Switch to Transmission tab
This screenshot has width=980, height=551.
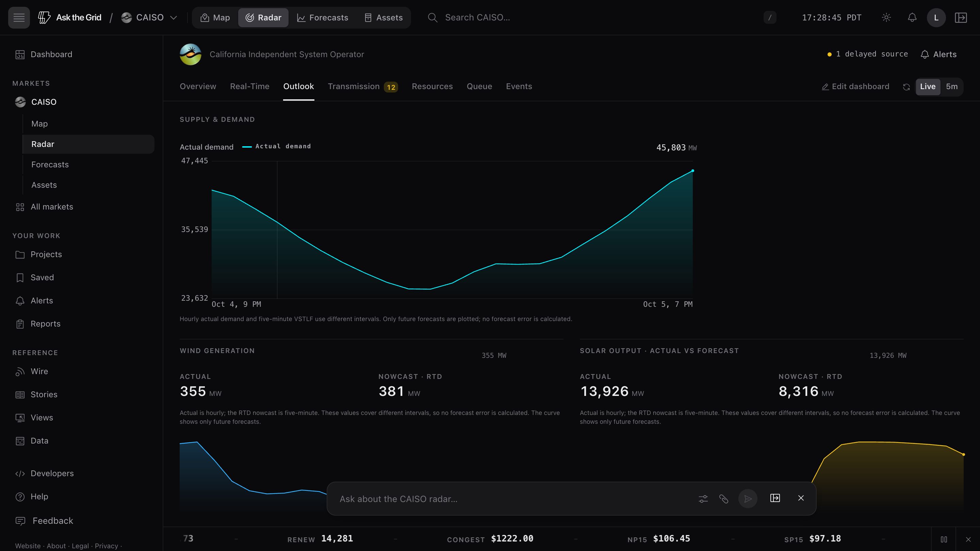(362, 87)
